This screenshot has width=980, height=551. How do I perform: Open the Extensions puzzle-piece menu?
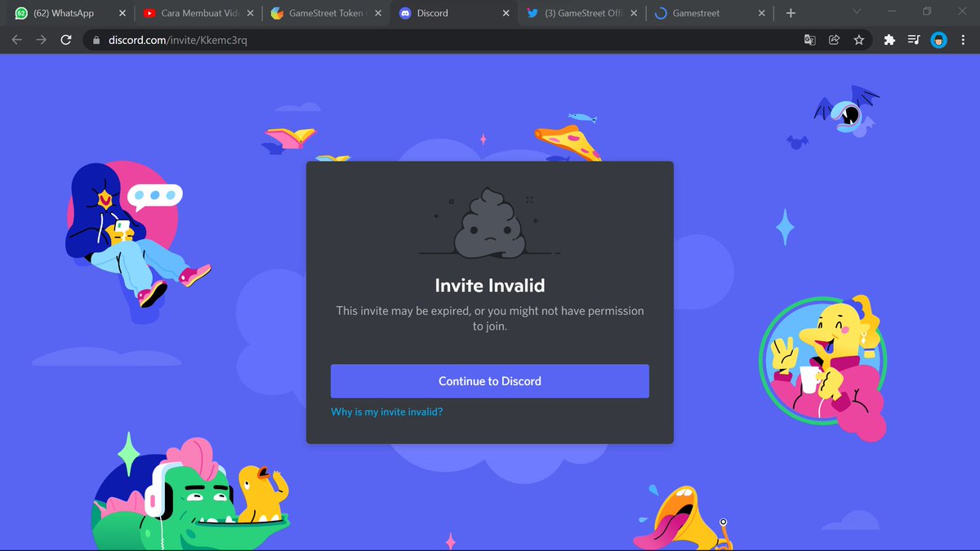[889, 39]
